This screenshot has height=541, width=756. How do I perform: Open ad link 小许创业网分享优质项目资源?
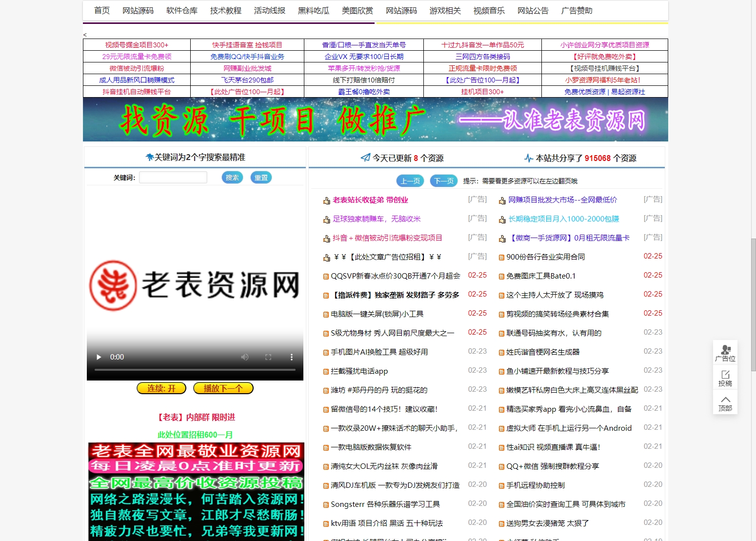point(605,45)
